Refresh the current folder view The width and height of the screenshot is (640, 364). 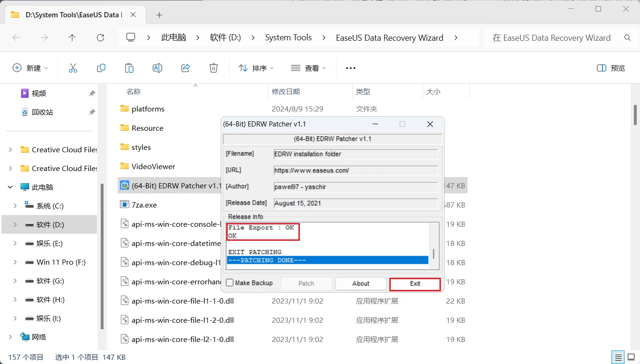tap(100, 38)
